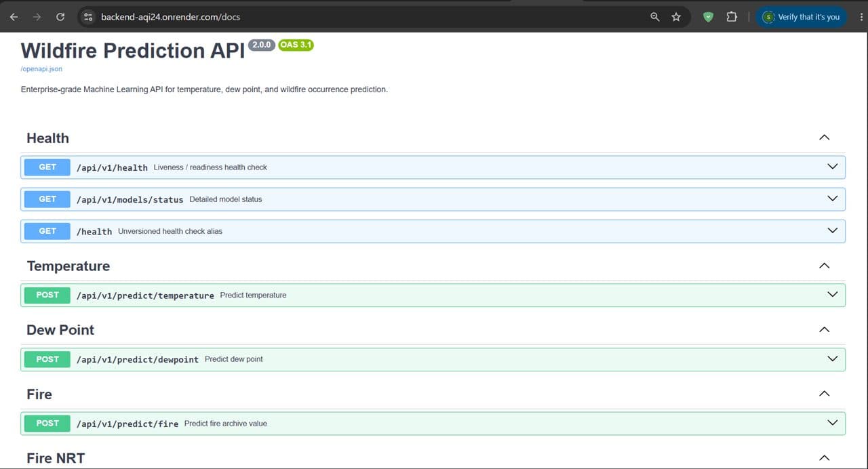Click 'Predict temperature' description
This screenshot has width=868, height=469.
click(x=253, y=295)
